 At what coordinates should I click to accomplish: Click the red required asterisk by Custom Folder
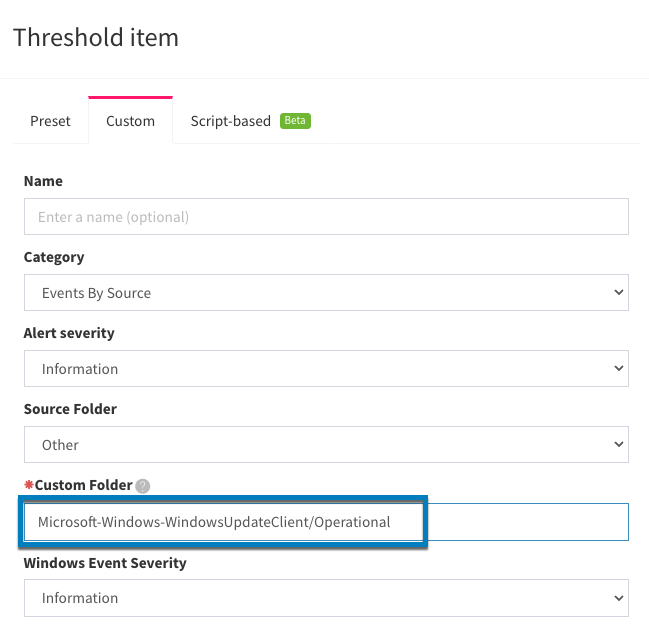pos(29,484)
